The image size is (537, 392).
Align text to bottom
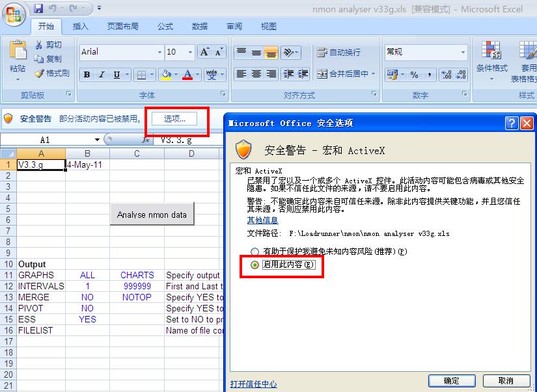[271, 53]
